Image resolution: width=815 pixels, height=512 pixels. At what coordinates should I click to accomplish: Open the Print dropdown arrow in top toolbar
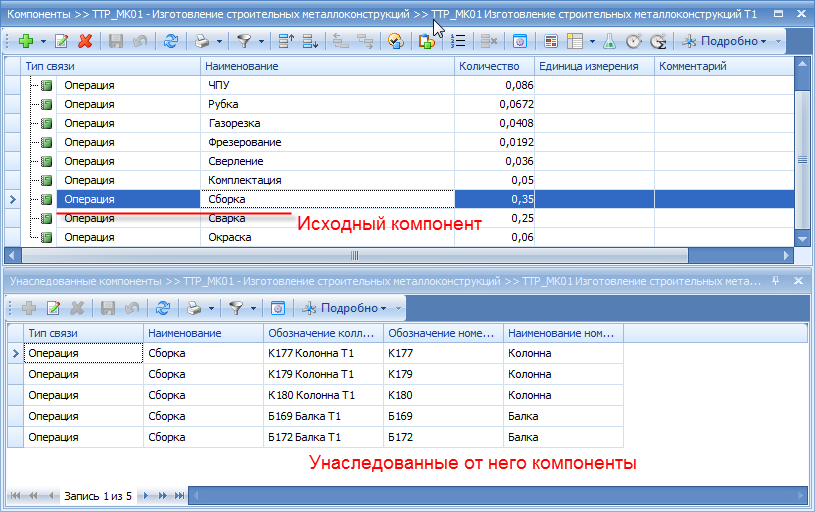pos(219,41)
